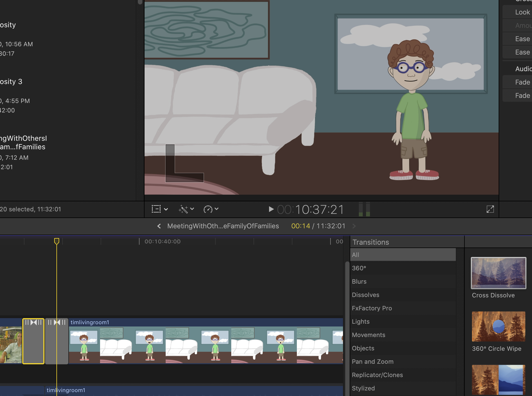532x396 pixels.
Task: Choose the Pan and Zoom category
Action: (x=372, y=362)
